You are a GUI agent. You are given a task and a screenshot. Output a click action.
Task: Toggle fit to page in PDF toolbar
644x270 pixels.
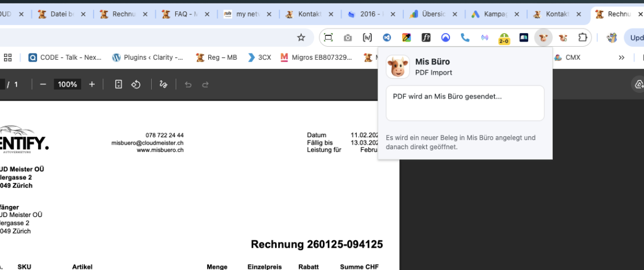119,84
